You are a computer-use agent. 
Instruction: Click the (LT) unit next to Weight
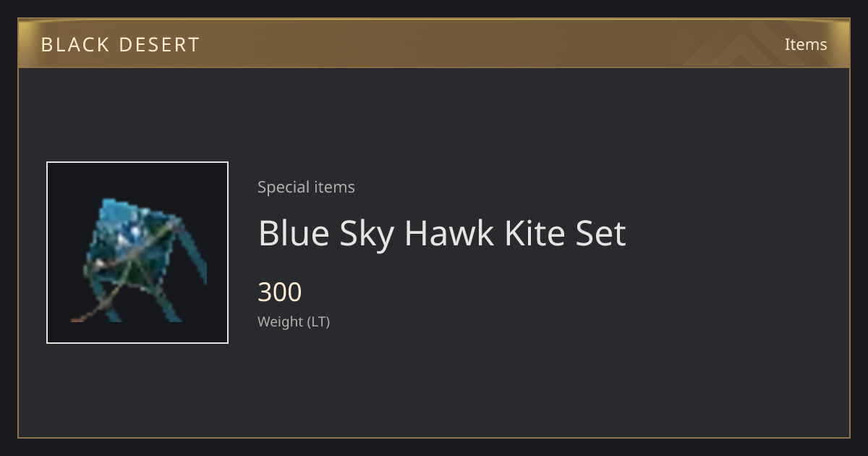(x=319, y=321)
